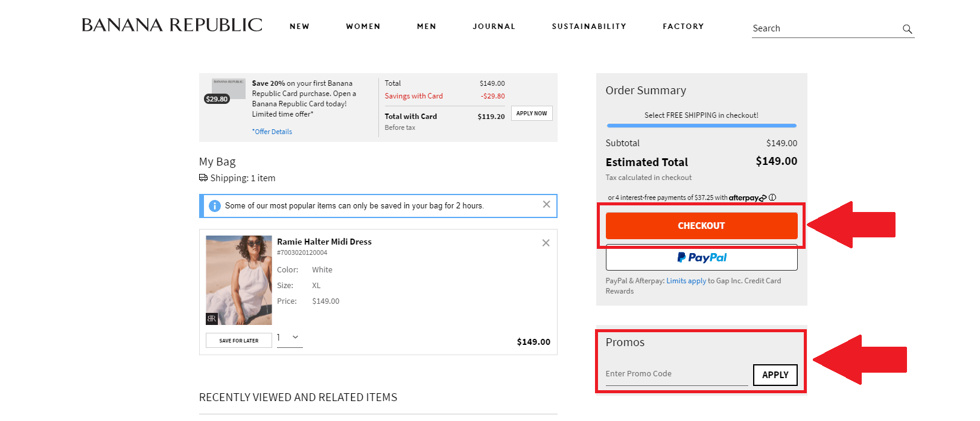Open the Women menu

pyautogui.click(x=363, y=27)
